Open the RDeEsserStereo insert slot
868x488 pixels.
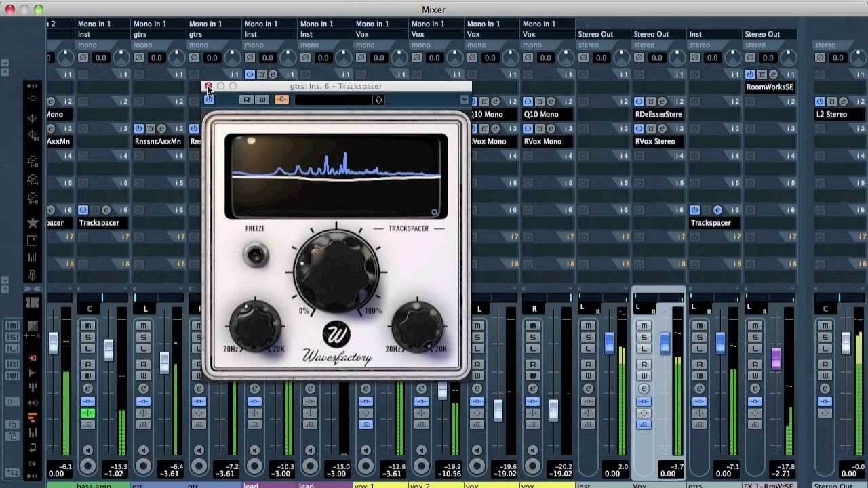tap(658, 115)
